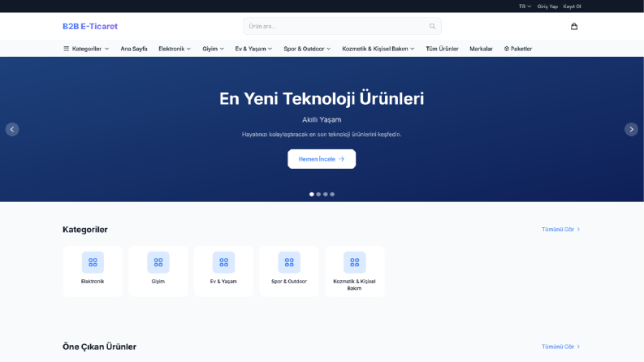The image size is (644, 362).
Task: Select the second carousel dot
Action: 318,194
